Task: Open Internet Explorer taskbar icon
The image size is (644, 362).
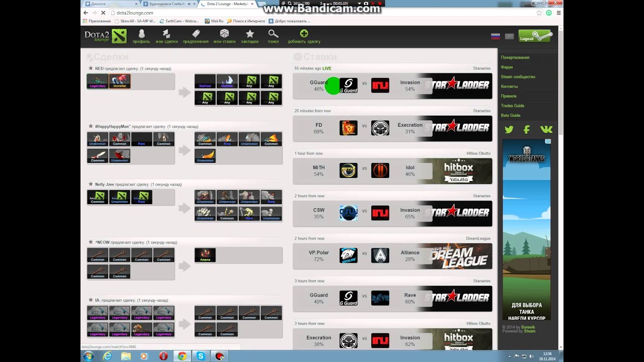Action: coord(107,356)
